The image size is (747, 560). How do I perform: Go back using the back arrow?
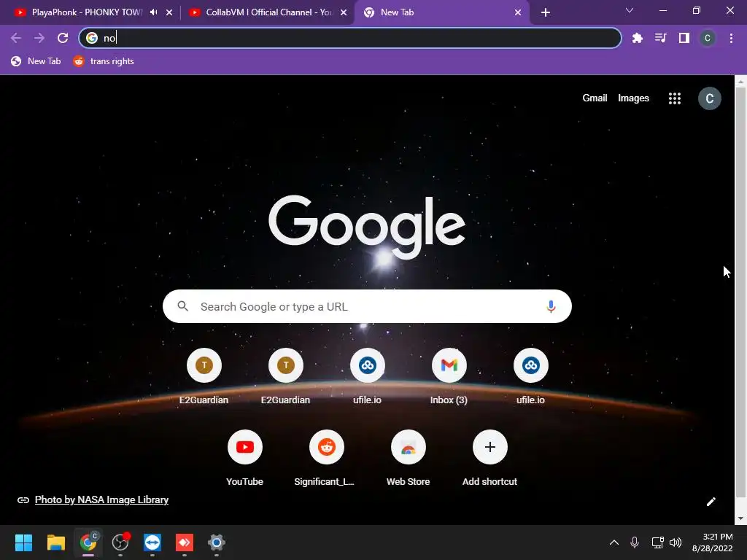click(16, 38)
